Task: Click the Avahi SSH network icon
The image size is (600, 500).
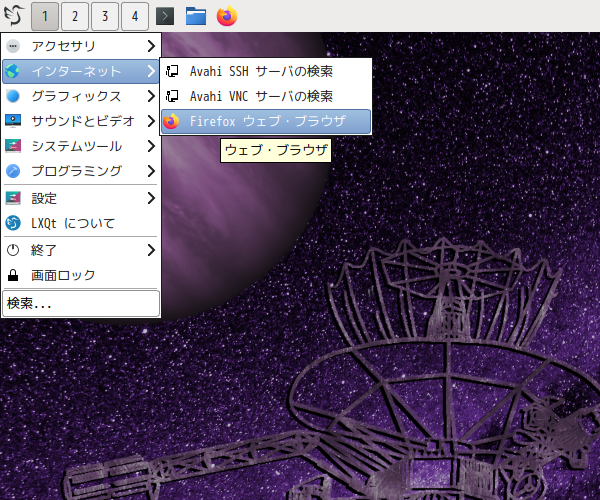Action: [172, 71]
